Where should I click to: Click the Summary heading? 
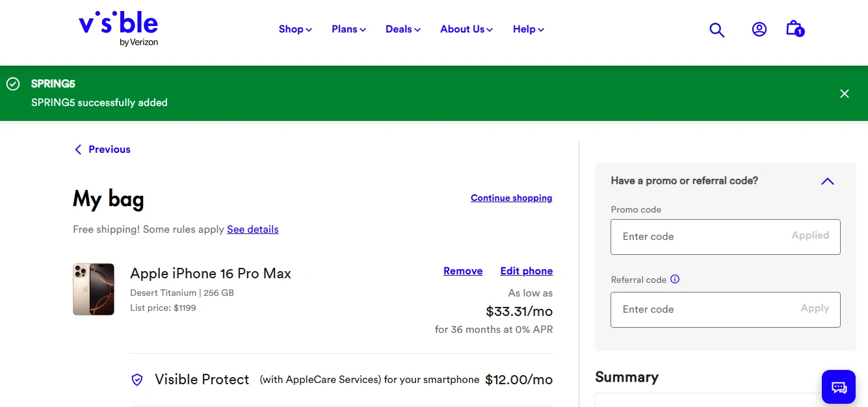click(x=627, y=377)
